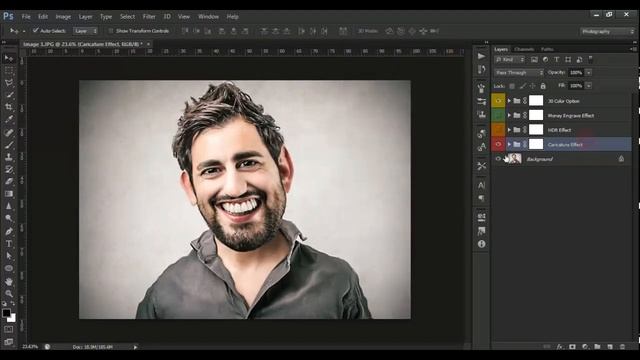Open the Pass Through blend mode dropdown
640x360 pixels.
point(519,73)
